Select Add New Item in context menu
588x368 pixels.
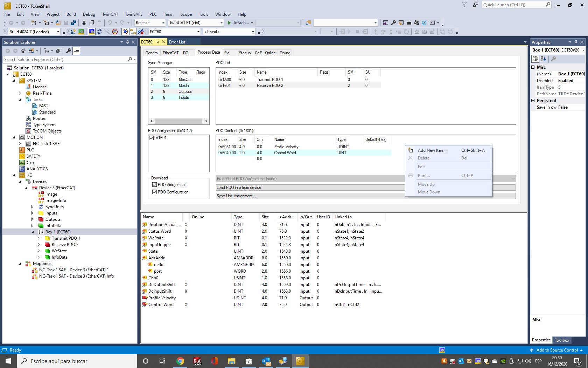pos(449,150)
